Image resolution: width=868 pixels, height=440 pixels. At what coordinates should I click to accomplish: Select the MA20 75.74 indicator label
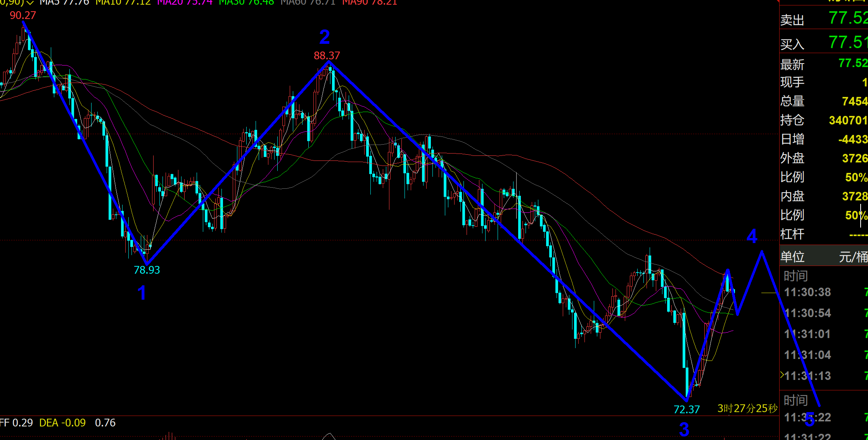(x=185, y=2)
